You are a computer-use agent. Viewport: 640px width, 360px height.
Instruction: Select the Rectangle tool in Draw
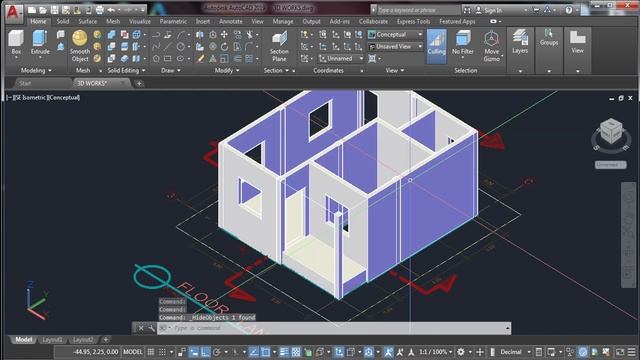[167, 59]
